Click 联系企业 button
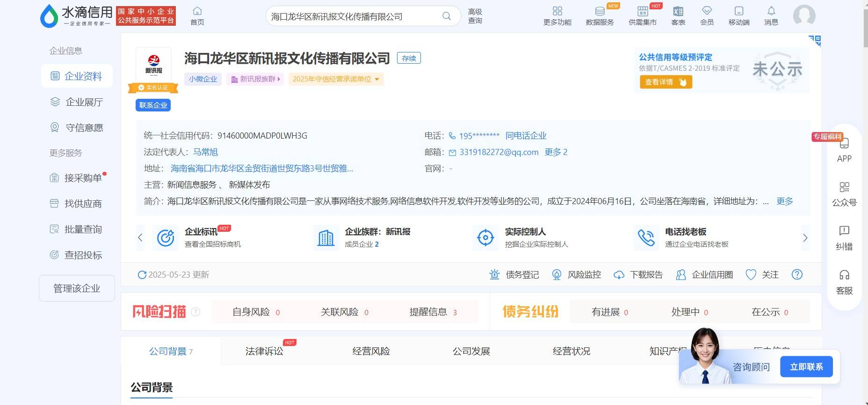The image size is (868, 405). click(x=153, y=105)
